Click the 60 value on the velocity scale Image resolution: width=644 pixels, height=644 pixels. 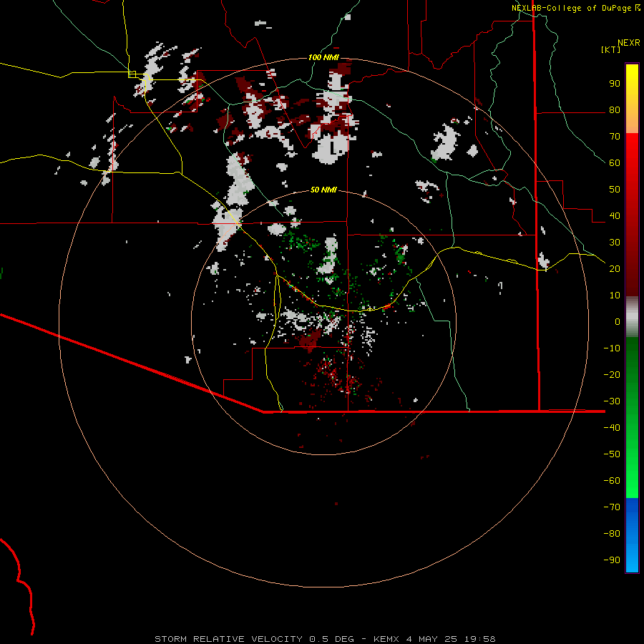click(x=615, y=163)
